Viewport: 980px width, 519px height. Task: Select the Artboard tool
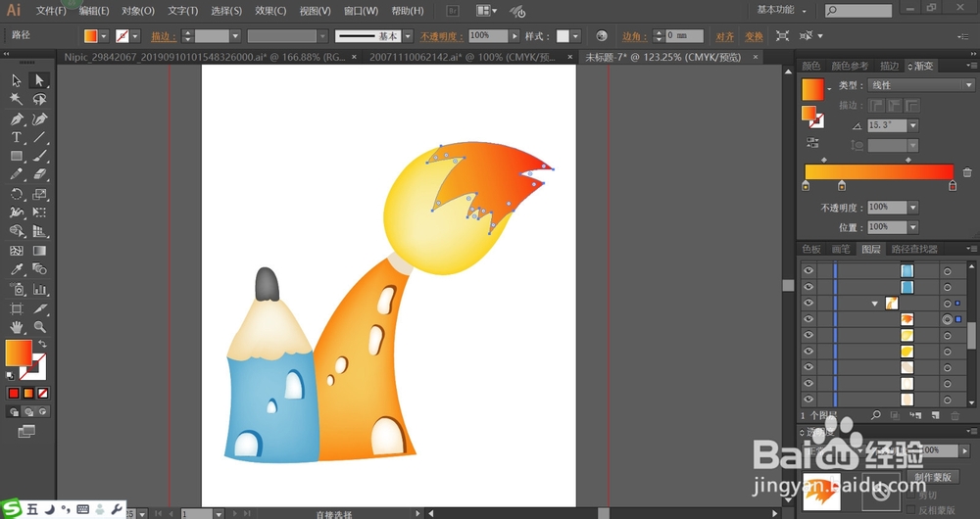17,308
